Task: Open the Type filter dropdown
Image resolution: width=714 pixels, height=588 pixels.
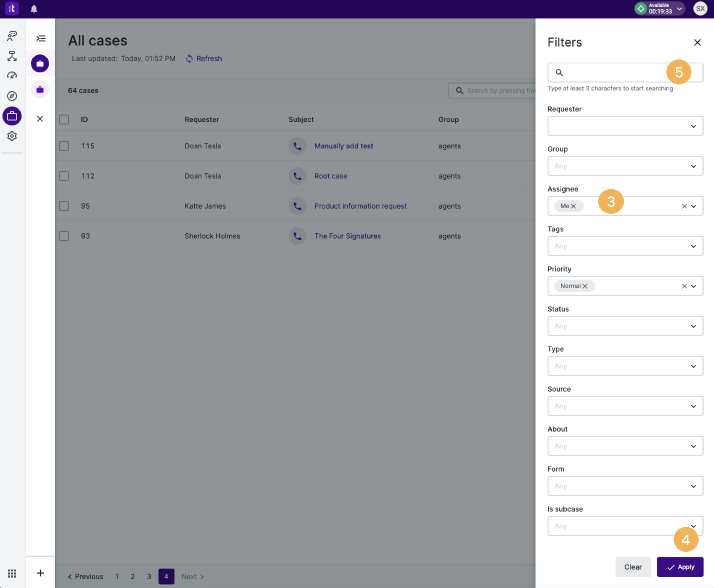Action: tap(625, 366)
